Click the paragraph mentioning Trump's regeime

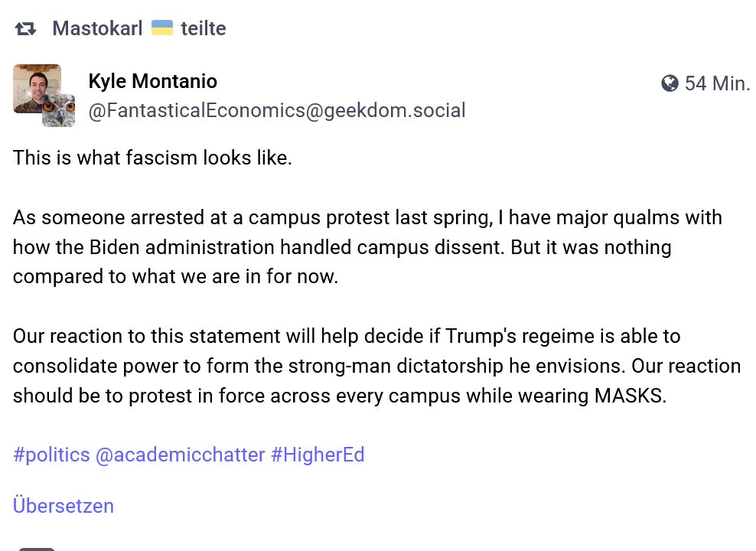pyautogui.click(x=376, y=366)
